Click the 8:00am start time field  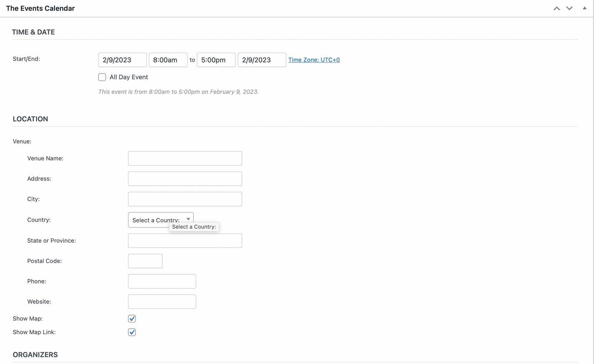(x=168, y=60)
